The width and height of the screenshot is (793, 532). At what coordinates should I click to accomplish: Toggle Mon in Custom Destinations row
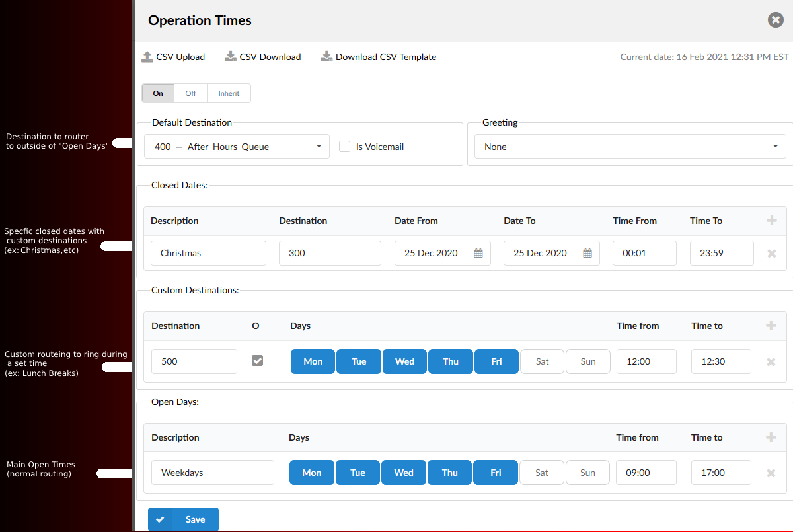click(x=313, y=361)
